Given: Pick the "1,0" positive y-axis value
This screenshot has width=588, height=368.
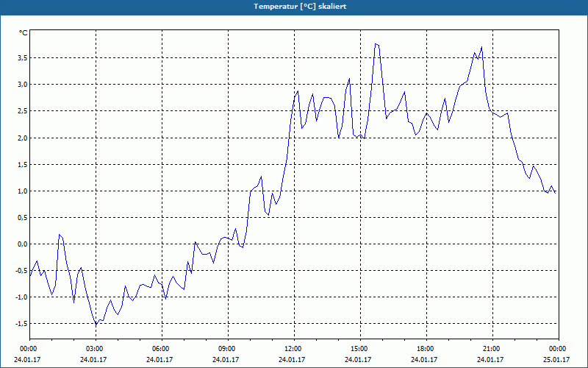Looking at the screenshot, I should pos(23,191).
